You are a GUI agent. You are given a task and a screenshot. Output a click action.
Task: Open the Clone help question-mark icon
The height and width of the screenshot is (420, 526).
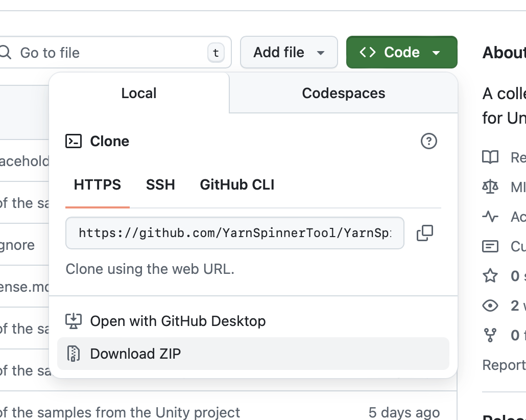pyautogui.click(x=429, y=141)
